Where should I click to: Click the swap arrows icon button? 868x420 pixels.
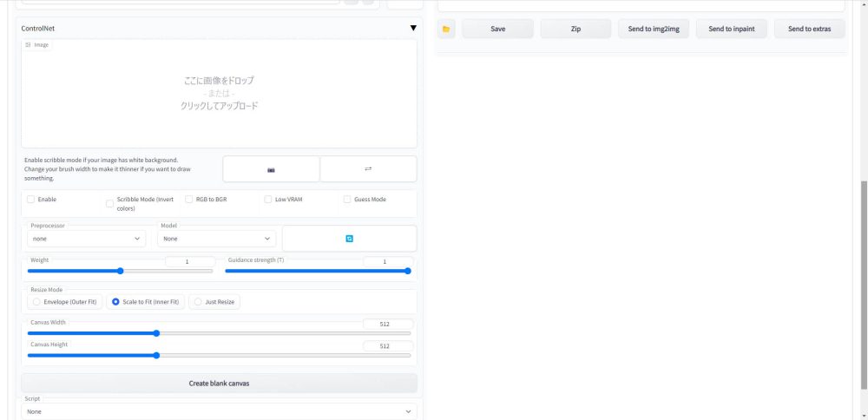pyautogui.click(x=368, y=169)
